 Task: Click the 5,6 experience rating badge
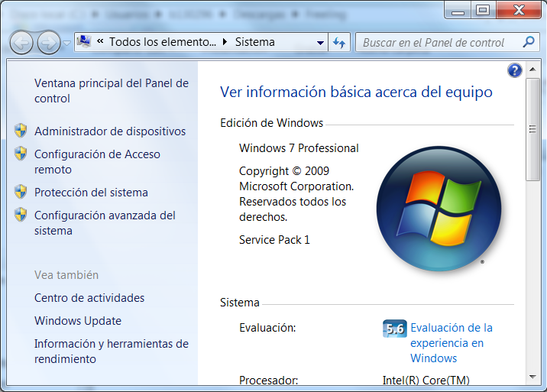point(394,329)
